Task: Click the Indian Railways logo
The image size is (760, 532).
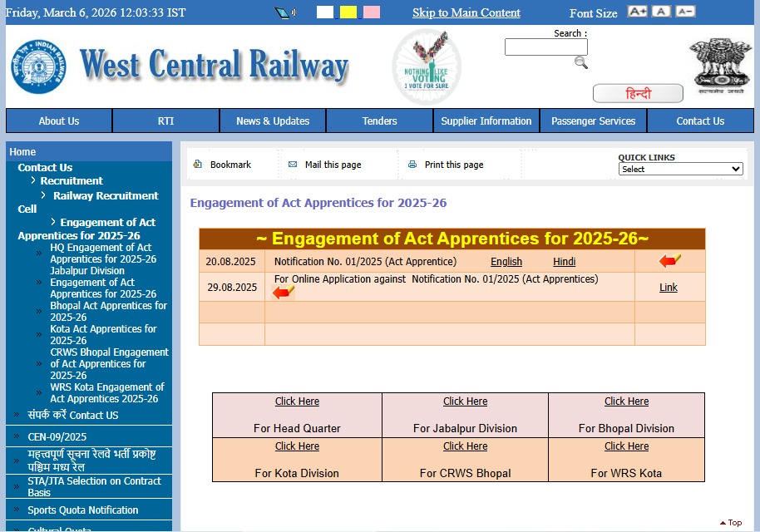Action: [x=40, y=66]
